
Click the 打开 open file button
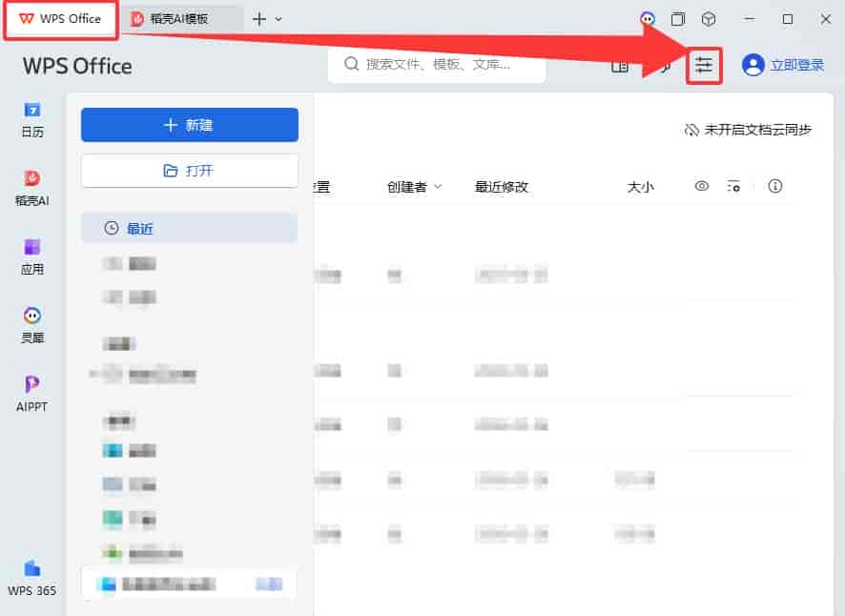pyautogui.click(x=190, y=171)
